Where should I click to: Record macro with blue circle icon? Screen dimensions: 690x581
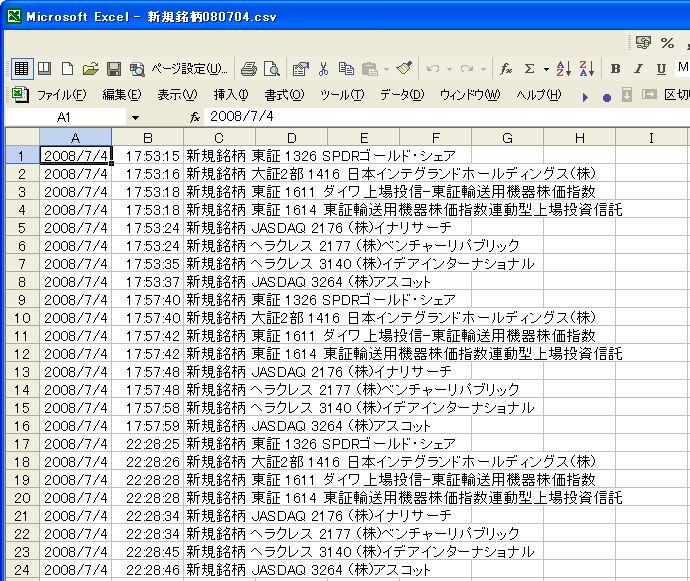coord(607,97)
